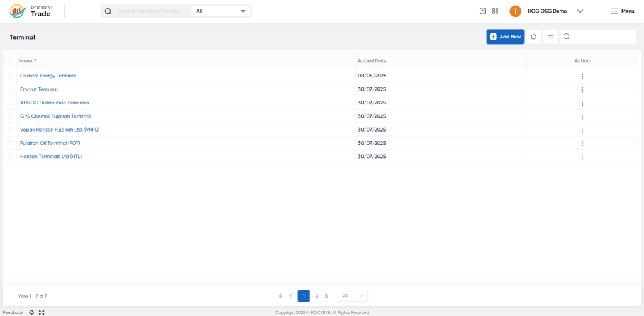The height and width of the screenshot is (316, 644).
Task: Click the orange T user avatar
Action: pyautogui.click(x=516, y=11)
